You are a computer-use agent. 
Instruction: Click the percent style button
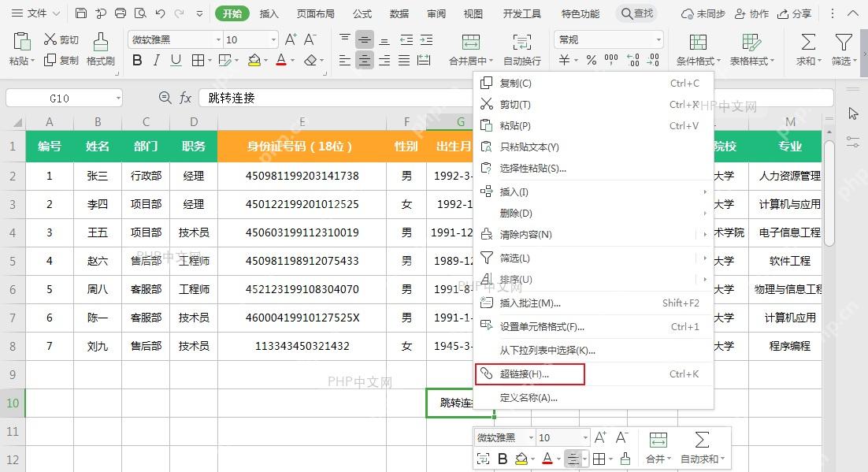[592, 61]
